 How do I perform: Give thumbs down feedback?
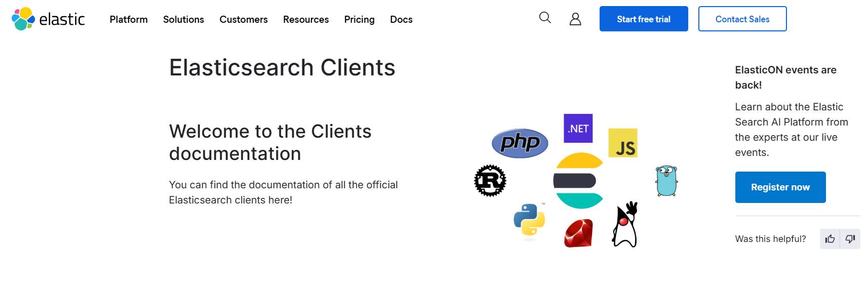[850, 239]
